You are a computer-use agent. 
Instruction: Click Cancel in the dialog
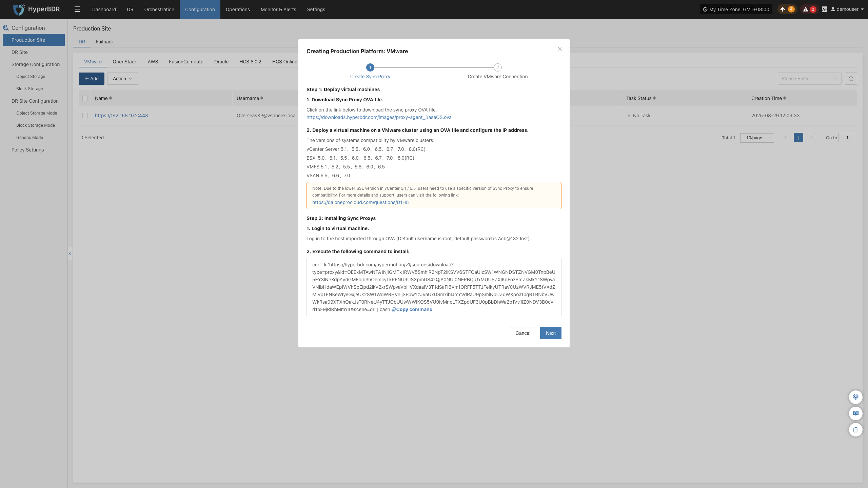[523, 333]
